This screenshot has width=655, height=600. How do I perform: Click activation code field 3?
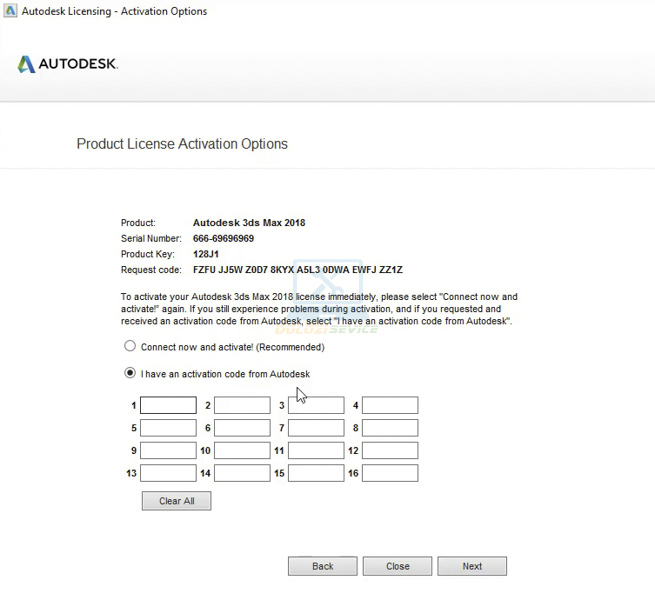tap(316, 406)
